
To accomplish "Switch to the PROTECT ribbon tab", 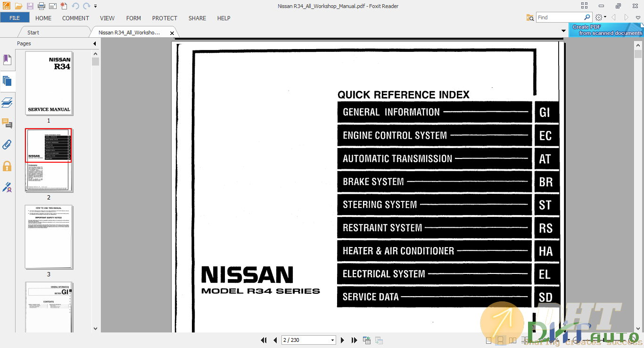I will click(x=165, y=18).
